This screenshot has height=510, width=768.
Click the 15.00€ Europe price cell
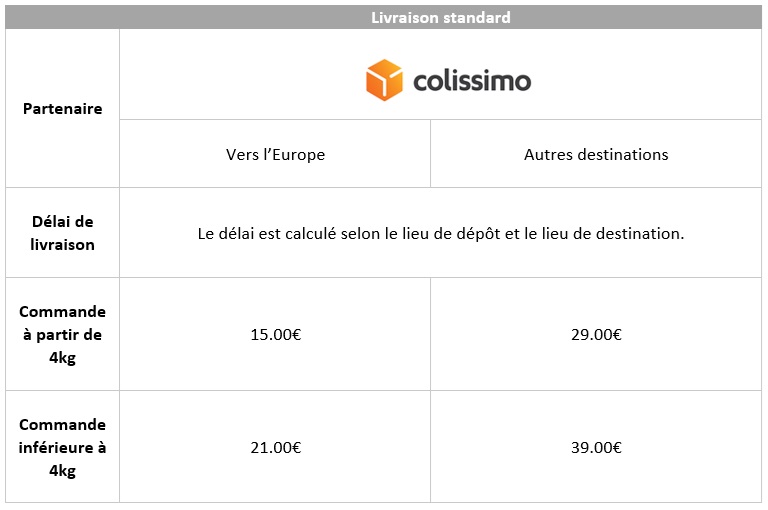point(276,335)
